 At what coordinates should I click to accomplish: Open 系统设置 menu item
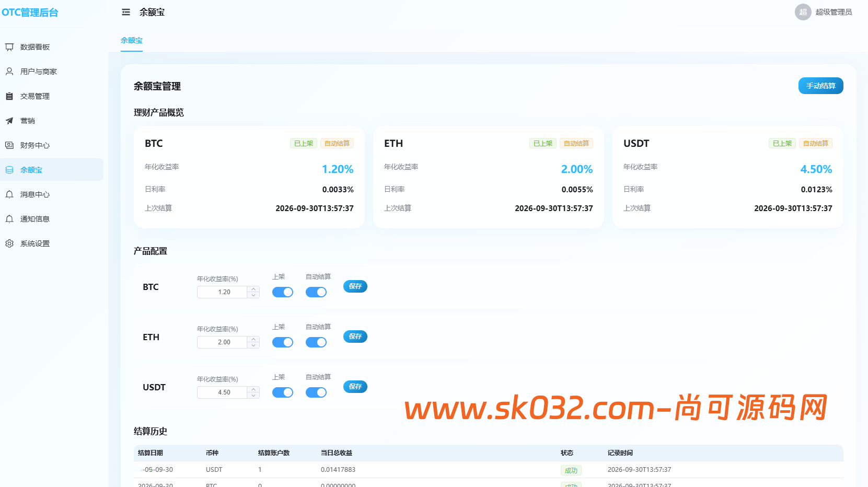pos(52,243)
